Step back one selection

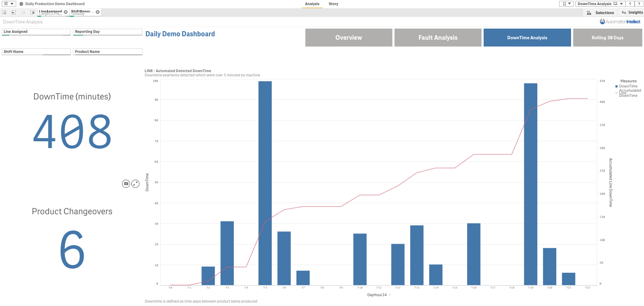click(x=14, y=12)
